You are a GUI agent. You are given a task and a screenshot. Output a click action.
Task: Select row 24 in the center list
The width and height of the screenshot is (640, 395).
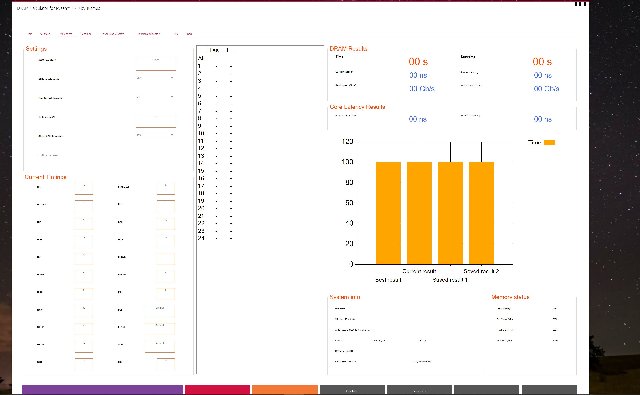pyautogui.click(x=215, y=238)
